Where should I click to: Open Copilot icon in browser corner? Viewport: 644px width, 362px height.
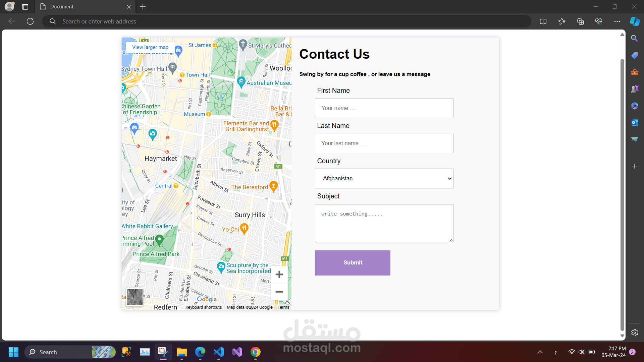point(635,21)
